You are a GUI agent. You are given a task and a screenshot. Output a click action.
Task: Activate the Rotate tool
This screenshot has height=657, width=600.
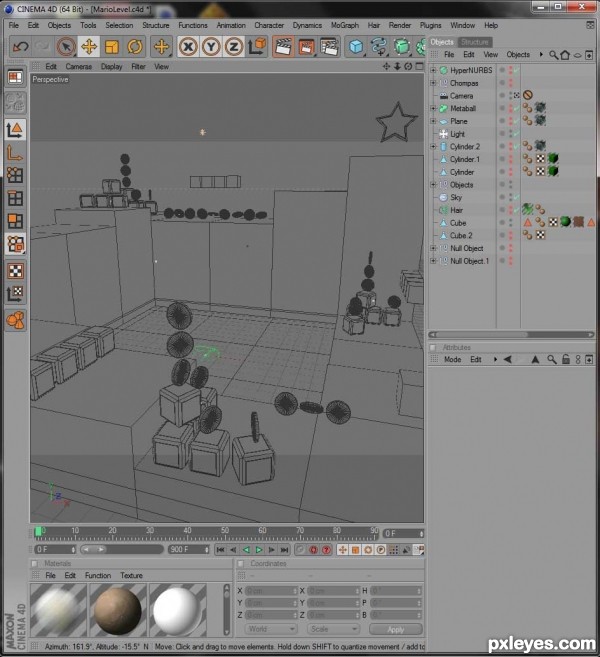click(135, 47)
